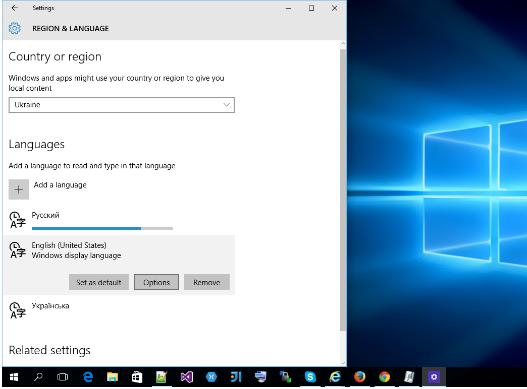Launch Firefox from the taskbar
This screenshot has height=389, width=527.
pyautogui.click(x=360, y=377)
